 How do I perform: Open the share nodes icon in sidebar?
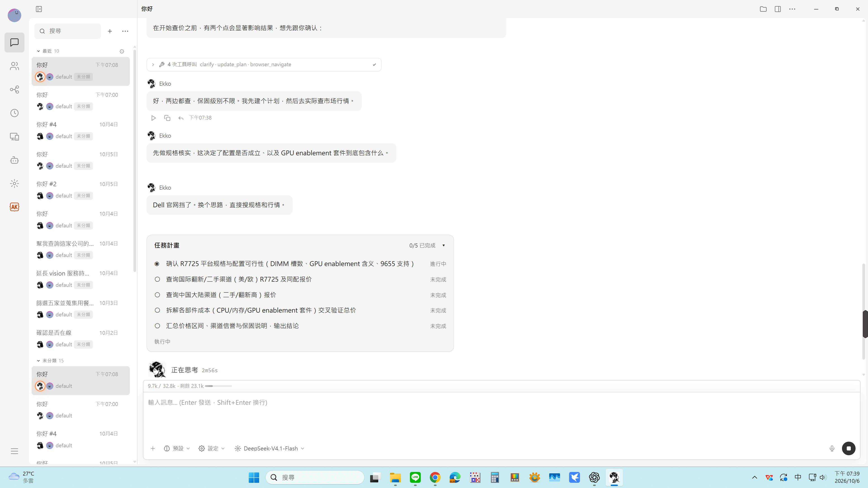coord(14,90)
